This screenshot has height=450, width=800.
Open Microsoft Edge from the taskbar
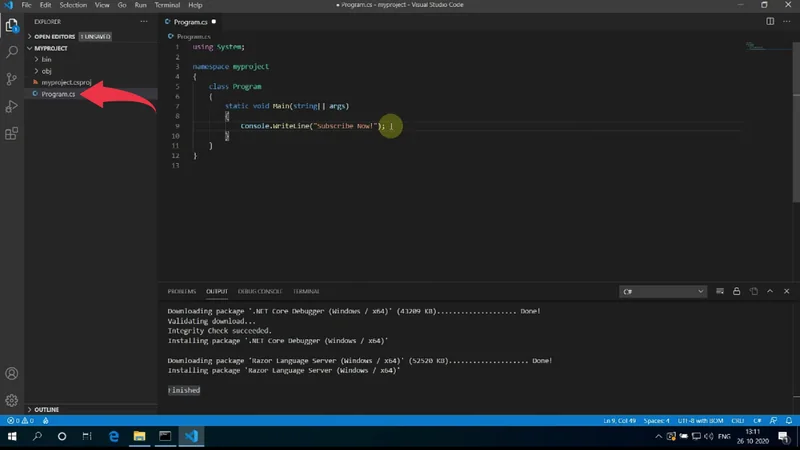(x=113, y=437)
